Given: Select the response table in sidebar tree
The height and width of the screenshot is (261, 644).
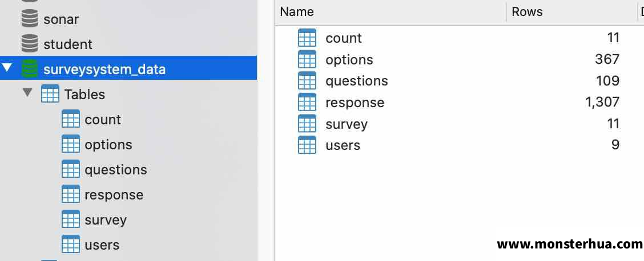Looking at the screenshot, I should (114, 195).
